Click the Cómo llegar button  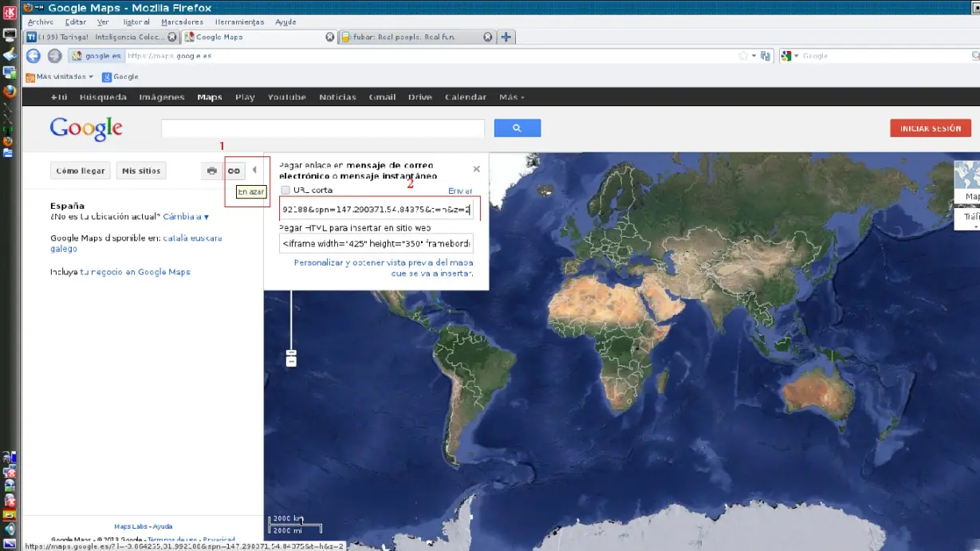point(81,171)
